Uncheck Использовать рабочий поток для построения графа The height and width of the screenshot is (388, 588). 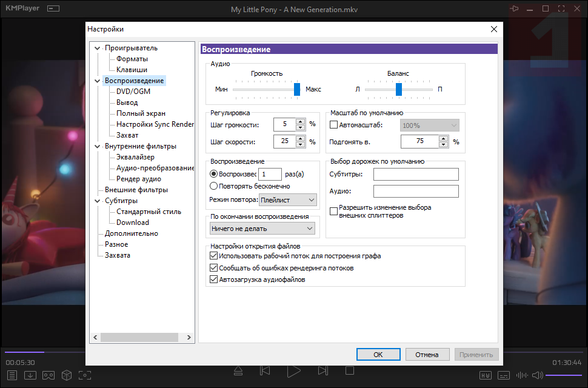[x=214, y=256]
